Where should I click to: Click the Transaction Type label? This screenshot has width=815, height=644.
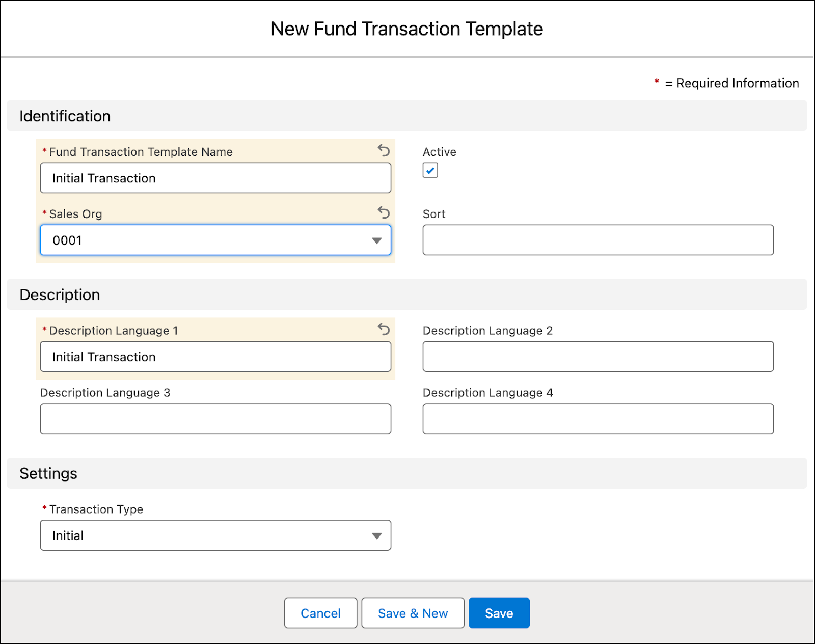click(x=96, y=509)
